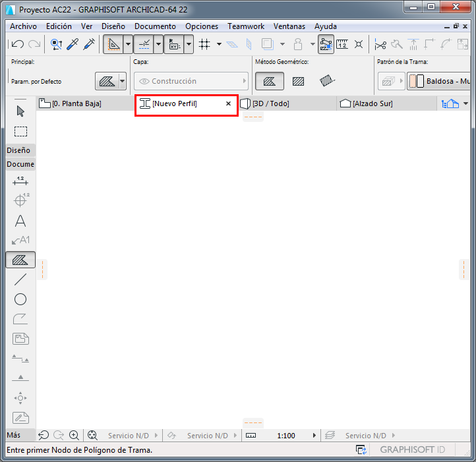The height and width of the screenshot is (462, 476).
Task: Click the Redo arrow icon
Action: (x=34, y=44)
